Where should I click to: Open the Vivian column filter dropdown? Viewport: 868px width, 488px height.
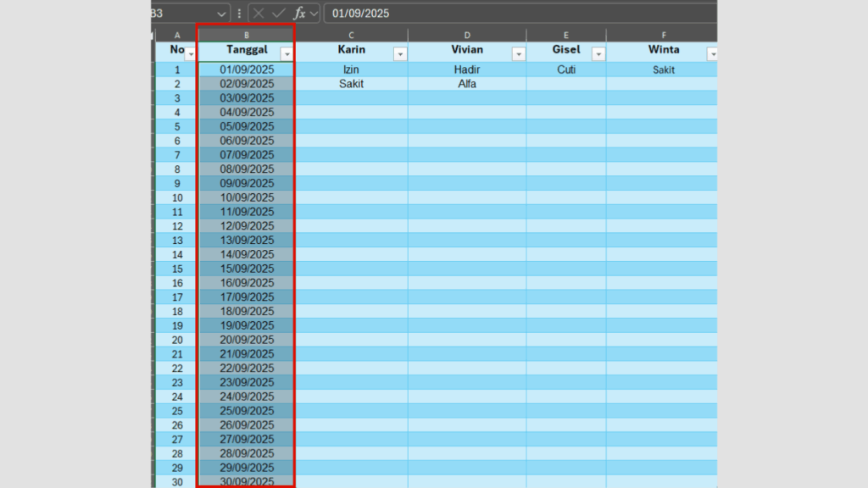[518, 54]
